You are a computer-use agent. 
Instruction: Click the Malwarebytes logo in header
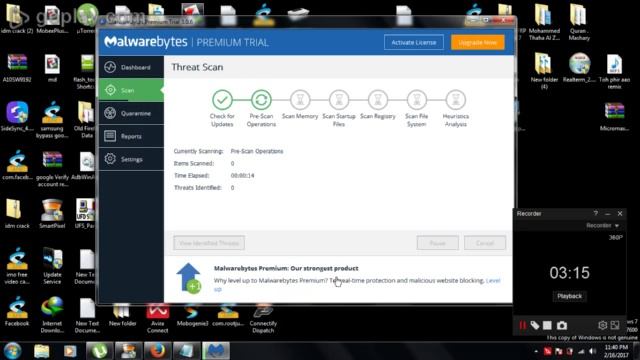(146, 42)
